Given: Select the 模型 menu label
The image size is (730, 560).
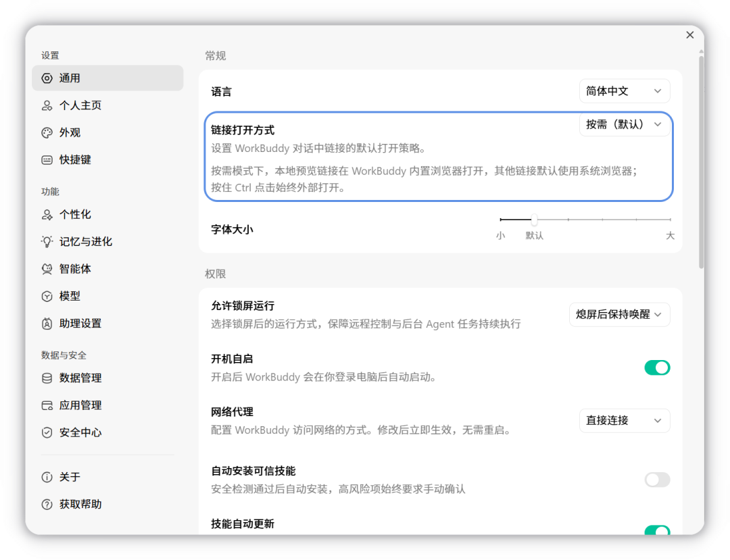Looking at the screenshot, I should pos(70,297).
